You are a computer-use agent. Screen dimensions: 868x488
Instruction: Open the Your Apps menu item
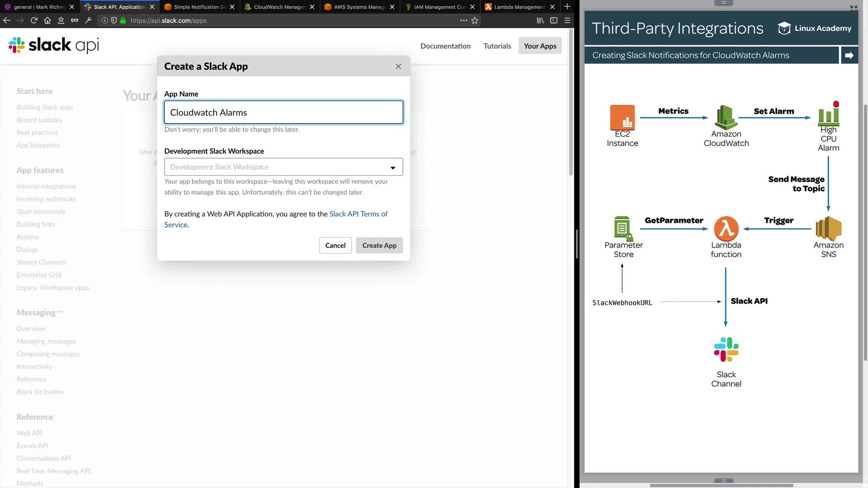[x=540, y=46]
